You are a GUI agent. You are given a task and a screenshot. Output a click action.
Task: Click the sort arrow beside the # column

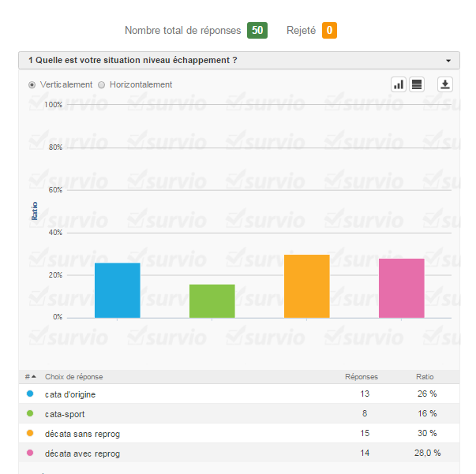[33, 377]
